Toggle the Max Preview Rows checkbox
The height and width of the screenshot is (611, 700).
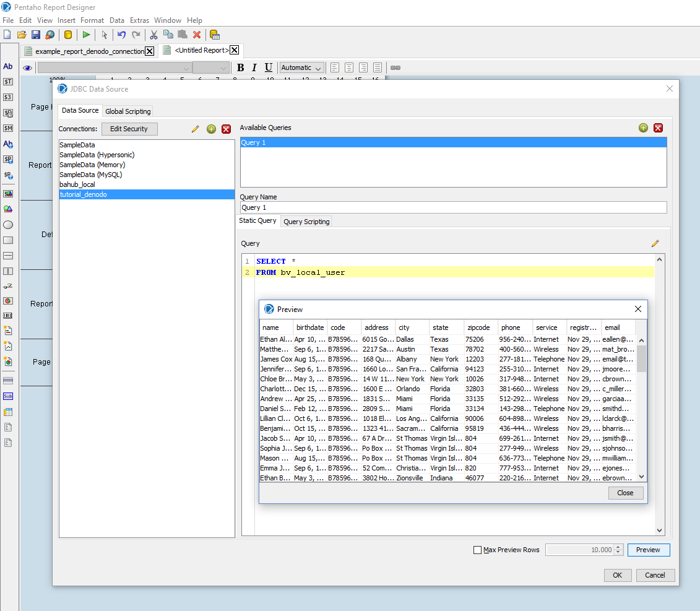477,550
